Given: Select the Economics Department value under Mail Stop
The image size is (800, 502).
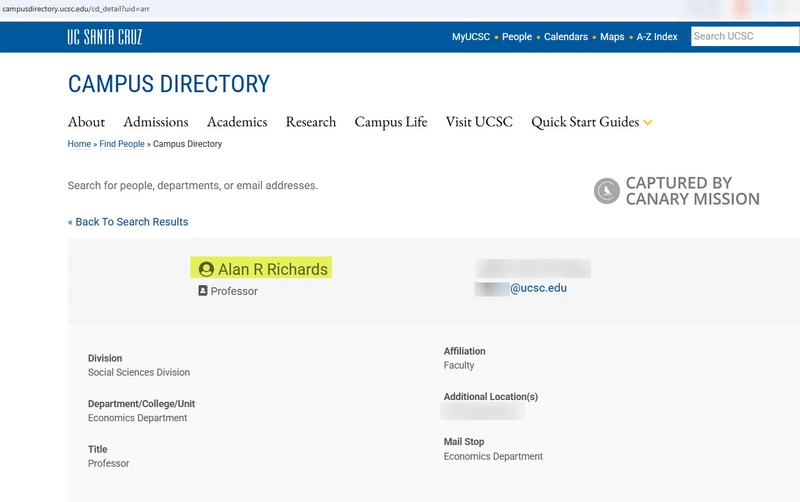Looking at the screenshot, I should [x=493, y=457].
